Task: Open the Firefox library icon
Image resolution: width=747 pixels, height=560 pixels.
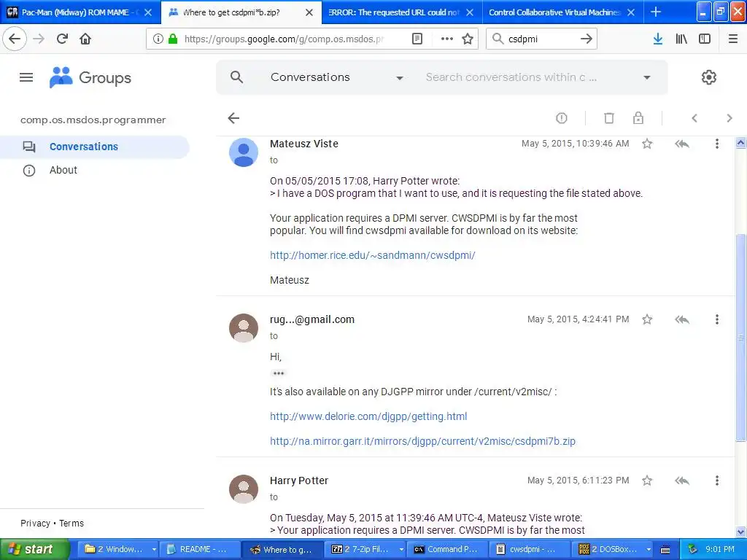Action: pyautogui.click(x=681, y=39)
